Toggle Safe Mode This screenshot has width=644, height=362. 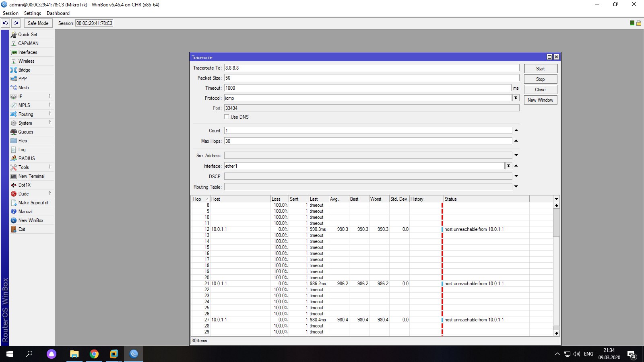coord(38,23)
